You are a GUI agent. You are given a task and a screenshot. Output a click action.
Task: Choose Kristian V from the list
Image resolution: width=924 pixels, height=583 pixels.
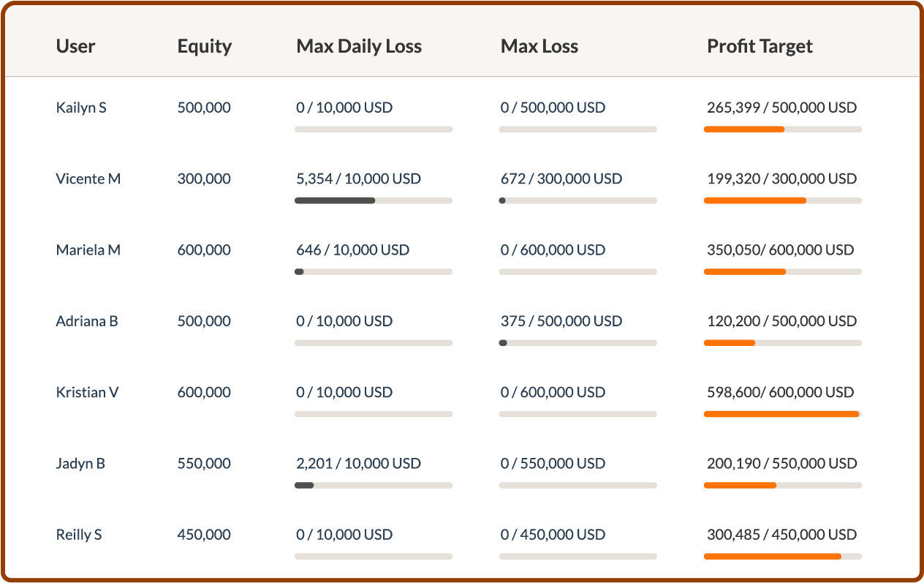click(x=87, y=392)
